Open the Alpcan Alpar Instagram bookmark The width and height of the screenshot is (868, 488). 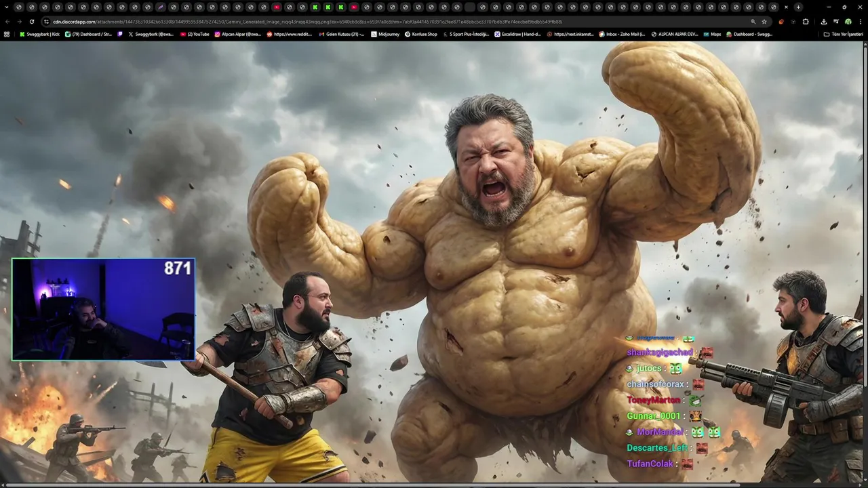pyautogui.click(x=238, y=34)
